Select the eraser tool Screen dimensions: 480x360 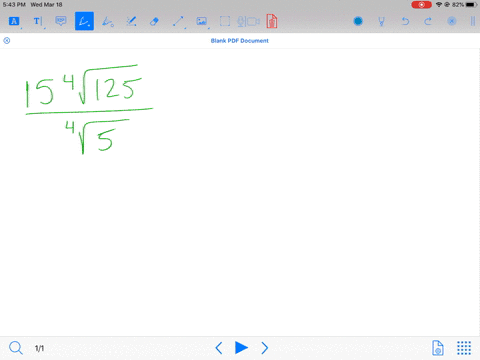point(154,22)
